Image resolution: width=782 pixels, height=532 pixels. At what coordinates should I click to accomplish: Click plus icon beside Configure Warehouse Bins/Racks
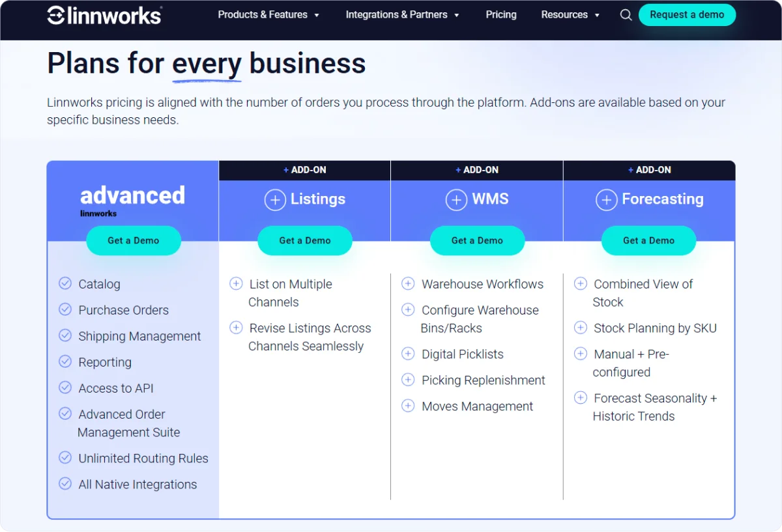coord(408,309)
